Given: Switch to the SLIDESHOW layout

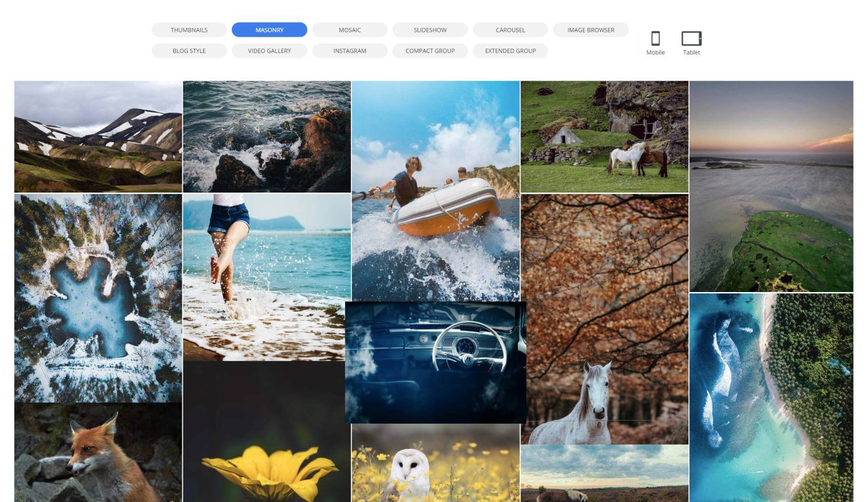Looking at the screenshot, I should click(430, 30).
